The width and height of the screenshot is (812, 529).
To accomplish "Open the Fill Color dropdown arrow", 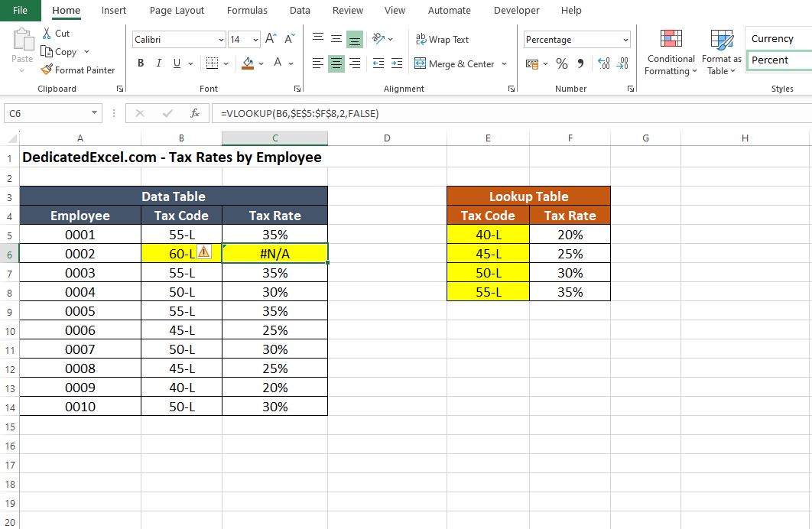I will 260,63.
